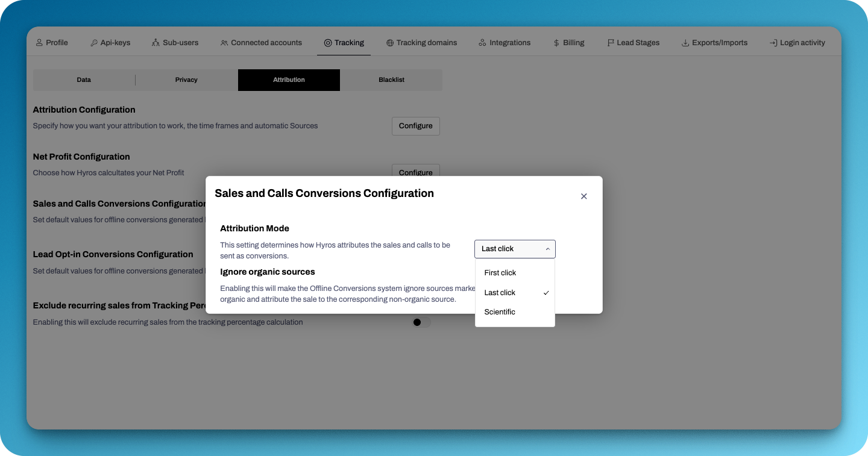Click the Sub-users hierarchy icon
The height and width of the screenshot is (456, 868).
(x=156, y=43)
